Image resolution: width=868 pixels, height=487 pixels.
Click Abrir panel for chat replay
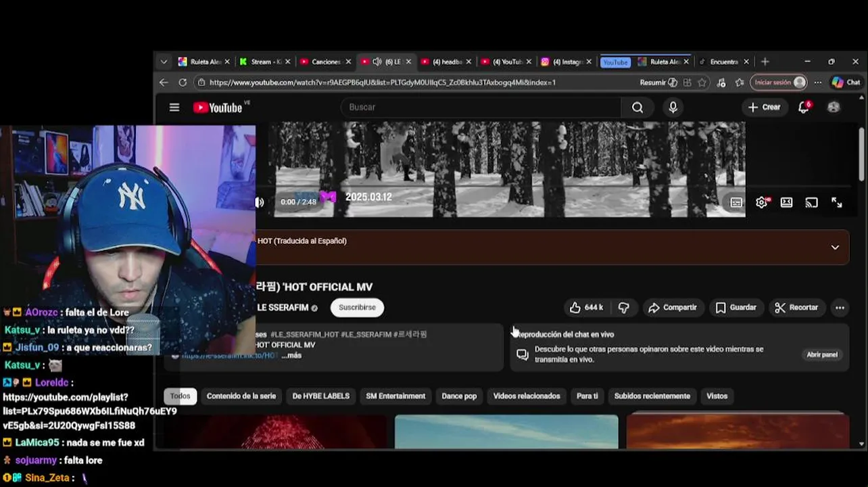coord(821,354)
